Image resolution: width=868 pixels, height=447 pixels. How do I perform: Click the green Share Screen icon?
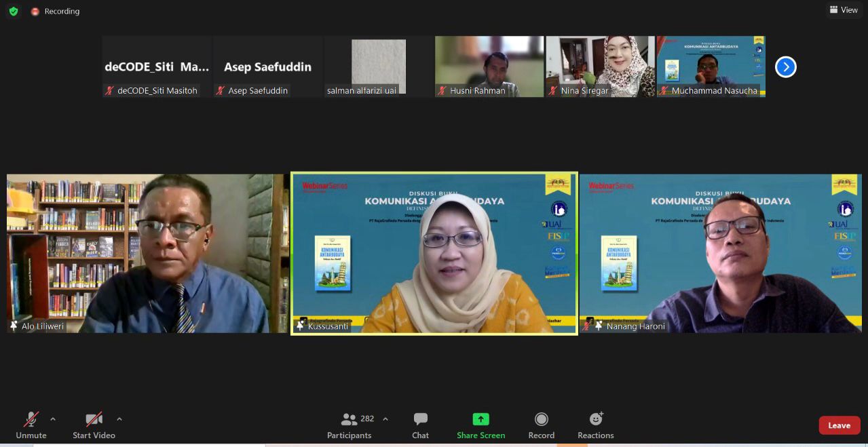point(480,419)
